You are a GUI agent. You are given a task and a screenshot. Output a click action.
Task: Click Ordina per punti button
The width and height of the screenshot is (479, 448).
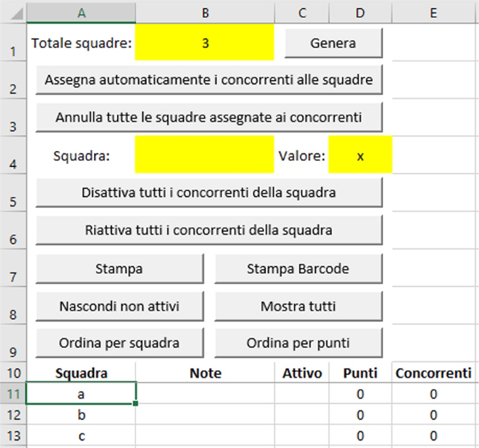tap(298, 342)
